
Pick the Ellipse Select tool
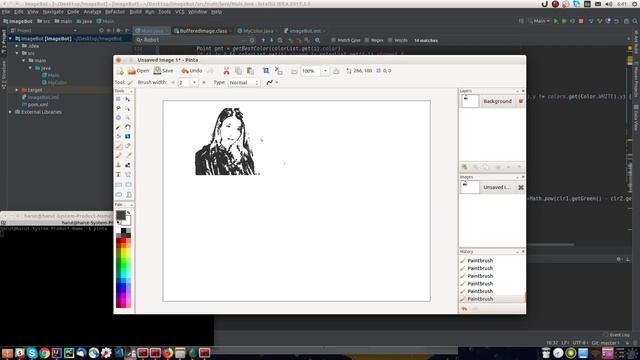coord(118,118)
